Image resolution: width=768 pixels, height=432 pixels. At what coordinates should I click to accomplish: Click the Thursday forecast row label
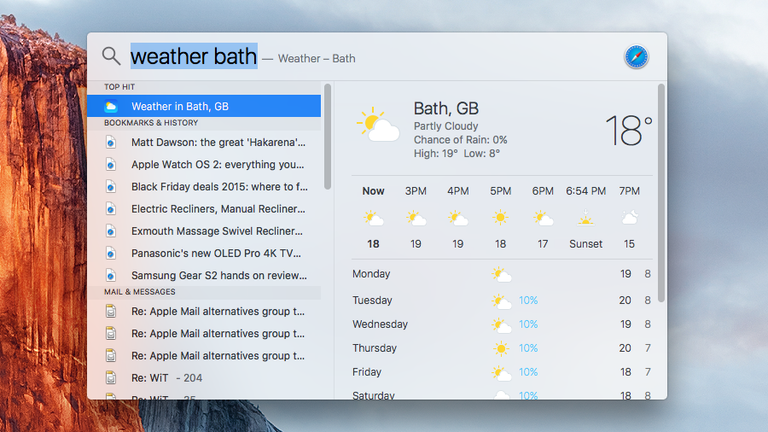[375, 348]
